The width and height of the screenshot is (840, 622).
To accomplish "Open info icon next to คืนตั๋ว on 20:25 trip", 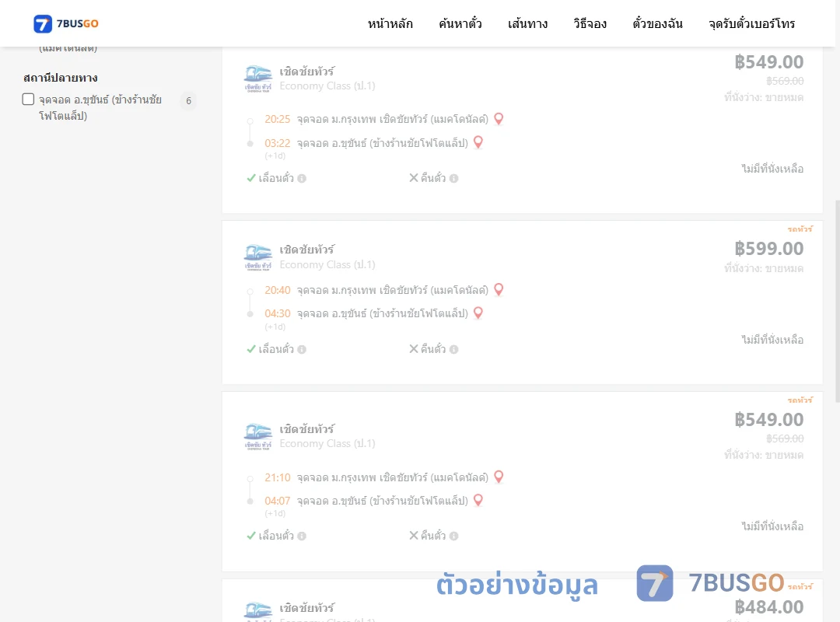I will pyautogui.click(x=453, y=178).
